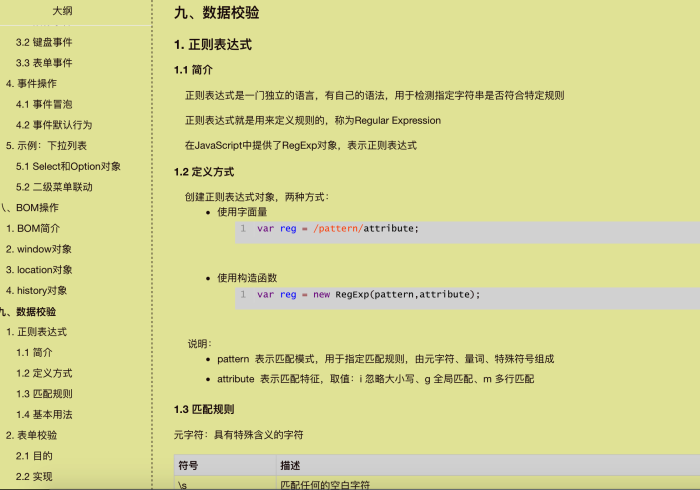
Task: Jump to outline section 5. 示例：下拉列表
Action: pos(46,145)
